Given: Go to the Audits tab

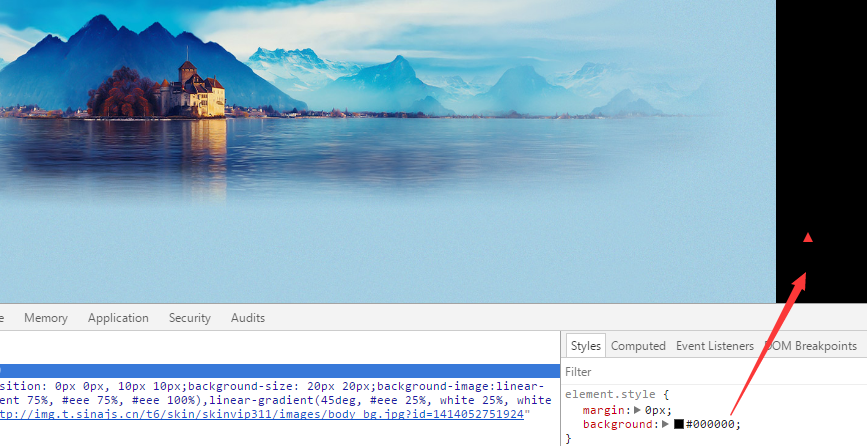Looking at the screenshot, I should click(248, 318).
